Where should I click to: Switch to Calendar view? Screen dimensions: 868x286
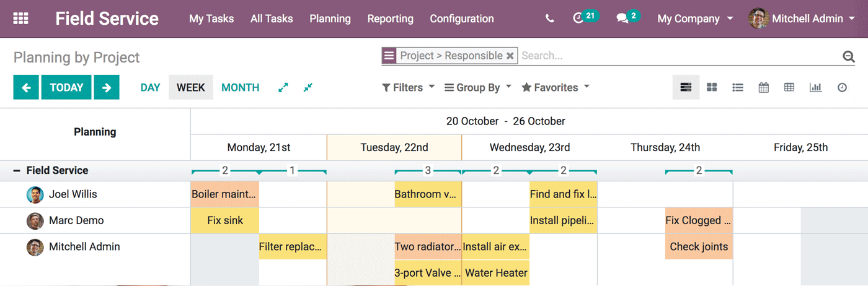[x=764, y=88]
